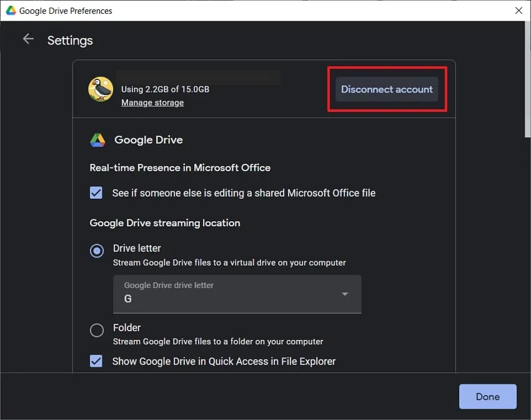Image resolution: width=531 pixels, height=420 pixels.
Task: Click the Settings heading
Action: coord(70,40)
